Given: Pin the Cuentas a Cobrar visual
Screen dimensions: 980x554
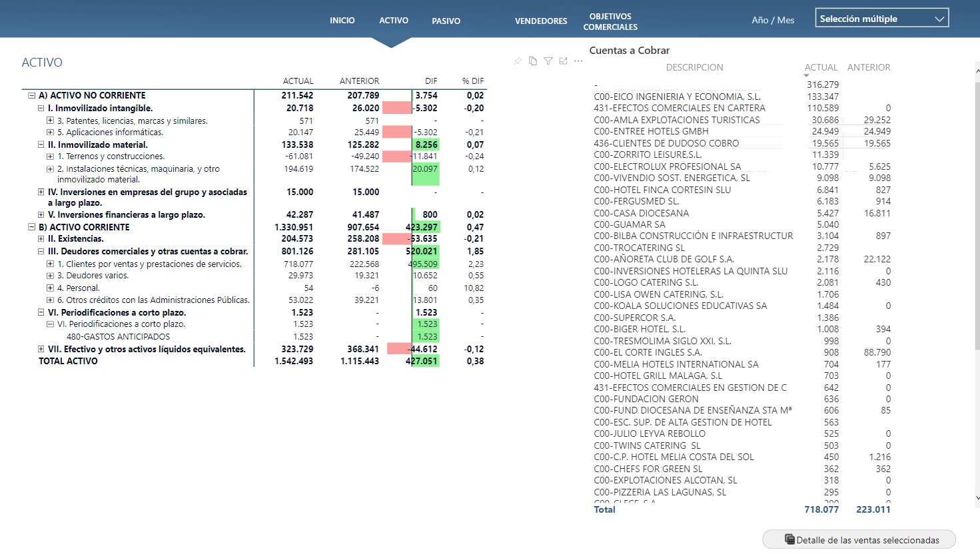Looking at the screenshot, I should (518, 61).
